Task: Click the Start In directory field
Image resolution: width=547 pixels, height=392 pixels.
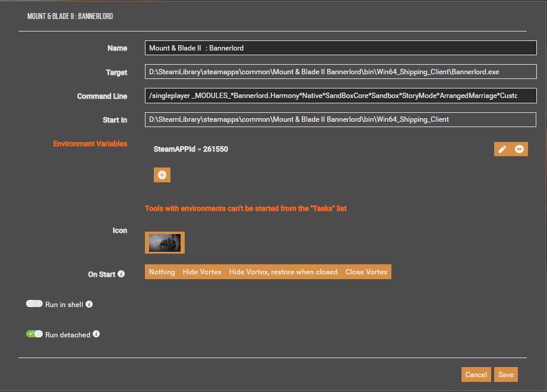Action: (x=340, y=119)
